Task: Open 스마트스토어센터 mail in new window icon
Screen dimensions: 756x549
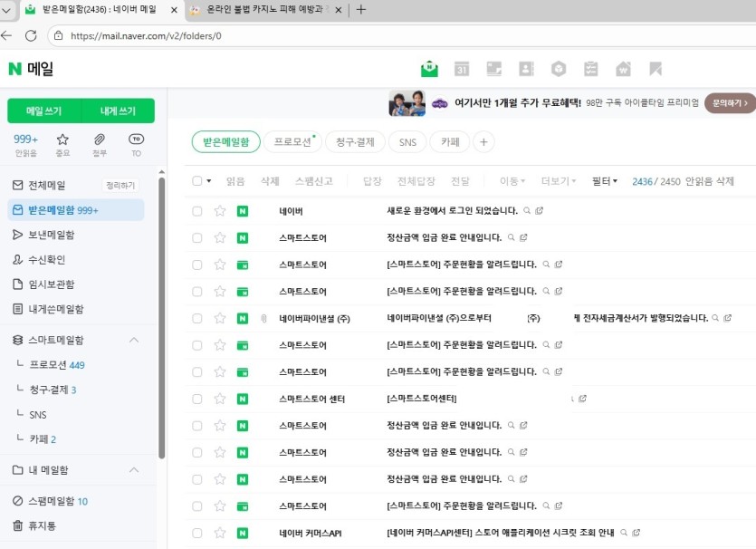Action: tap(582, 399)
